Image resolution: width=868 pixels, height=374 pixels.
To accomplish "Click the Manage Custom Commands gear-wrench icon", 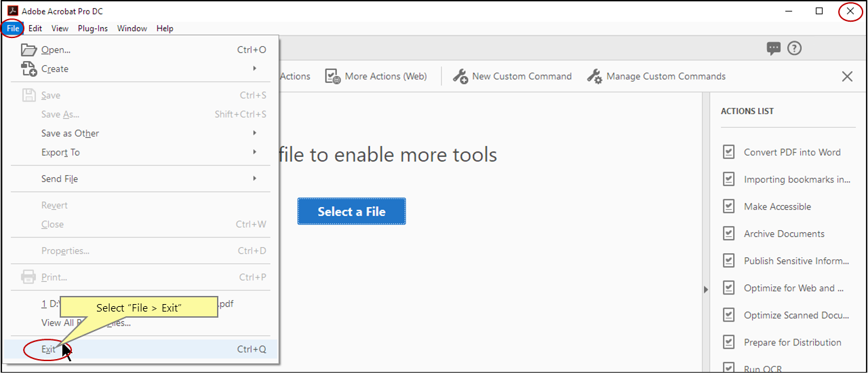I will pyautogui.click(x=594, y=76).
